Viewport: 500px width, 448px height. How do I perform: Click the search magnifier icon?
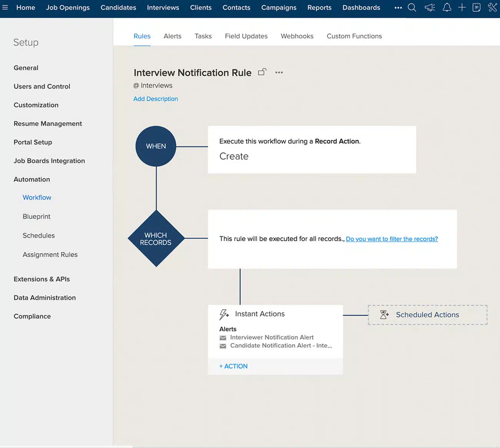412,8
